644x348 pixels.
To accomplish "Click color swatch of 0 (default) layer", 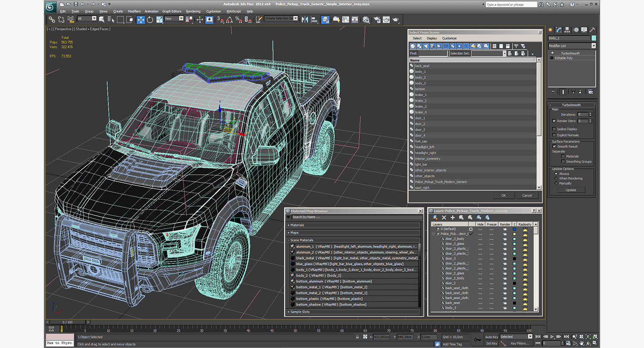I will pos(514,229).
